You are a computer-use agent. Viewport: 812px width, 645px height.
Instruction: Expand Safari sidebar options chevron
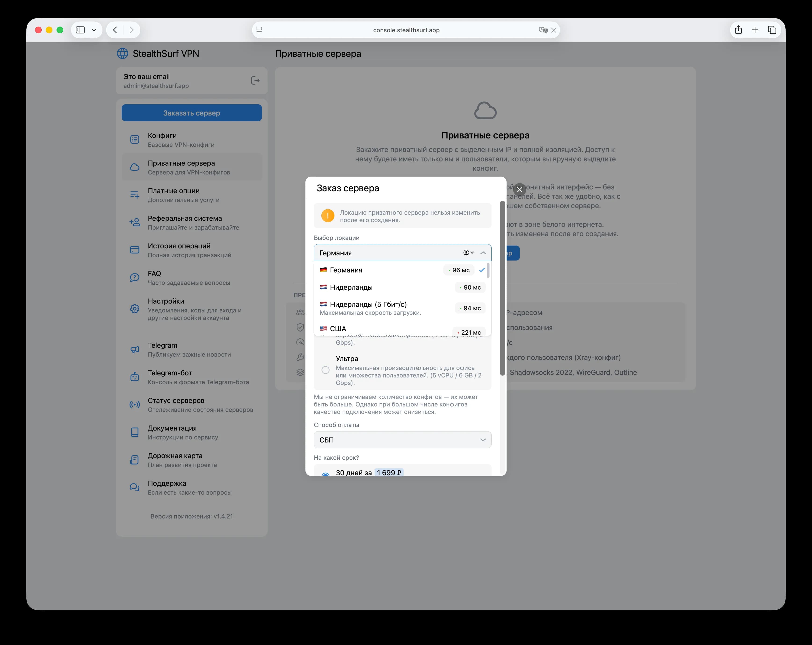[x=94, y=30]
